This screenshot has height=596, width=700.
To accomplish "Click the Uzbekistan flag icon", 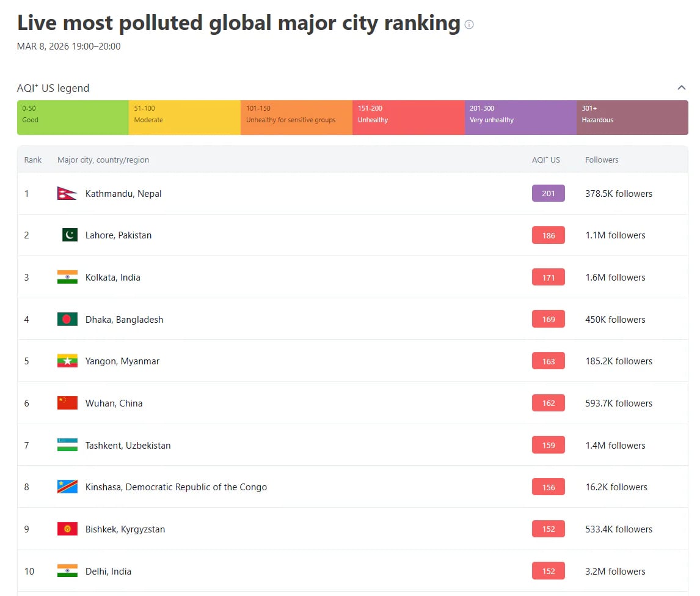I will pos(67,445).
